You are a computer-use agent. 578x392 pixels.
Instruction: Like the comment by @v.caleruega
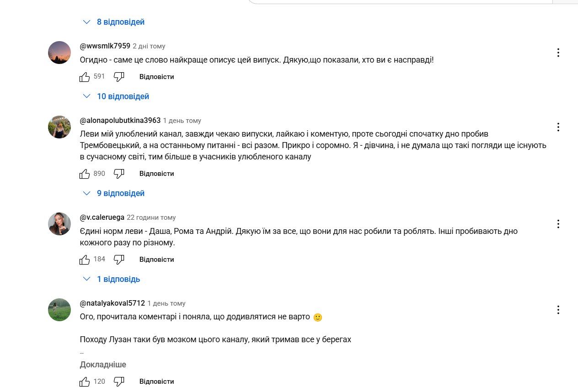coord(85,260)
